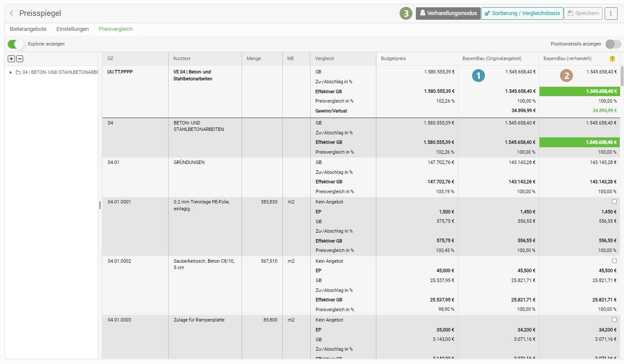The height and width of the screenshot is (364, 624).
Task: Click the 0.2 mm Trennlage PE-Folie text
Action: (202, 205)
